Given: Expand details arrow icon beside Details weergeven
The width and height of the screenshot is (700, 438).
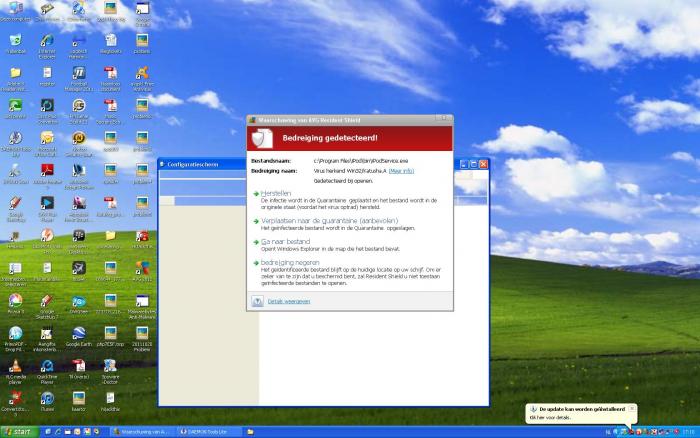Looking at the screenshot, I should click(258, 301).
